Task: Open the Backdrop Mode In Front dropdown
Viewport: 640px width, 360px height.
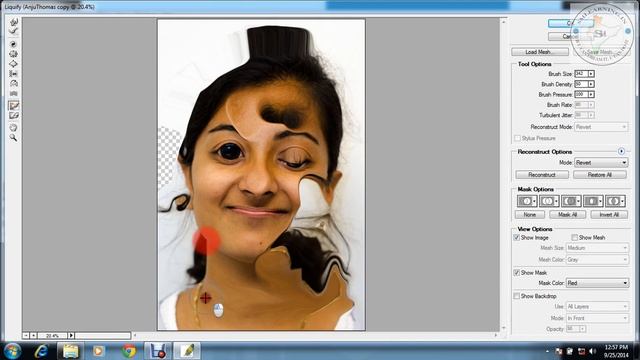Action: [x=597, y=318]
